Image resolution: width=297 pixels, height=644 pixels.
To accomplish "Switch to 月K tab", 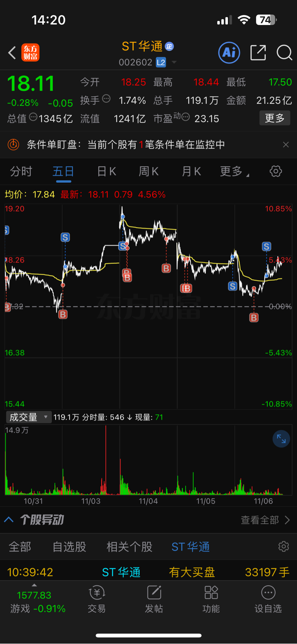I will click(x=191, y=171).
